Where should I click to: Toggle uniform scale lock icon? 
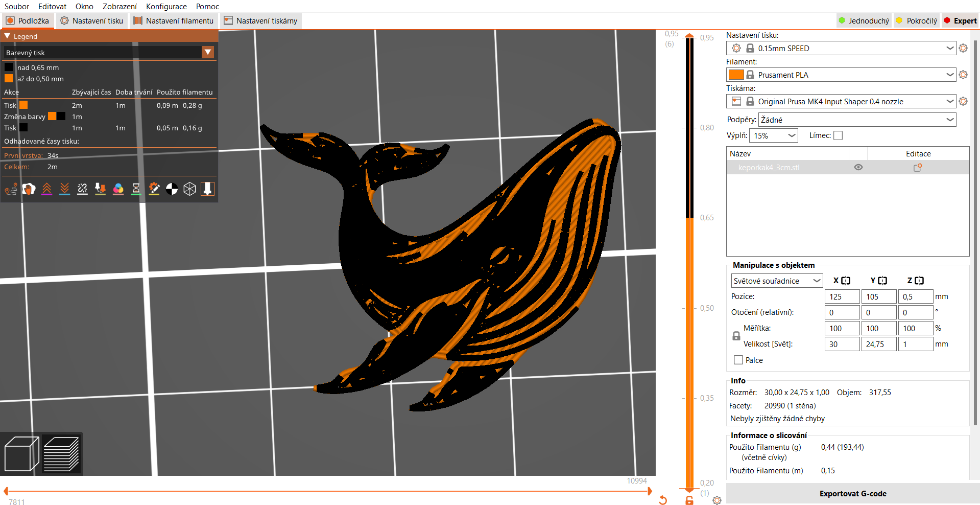point(736,336)
